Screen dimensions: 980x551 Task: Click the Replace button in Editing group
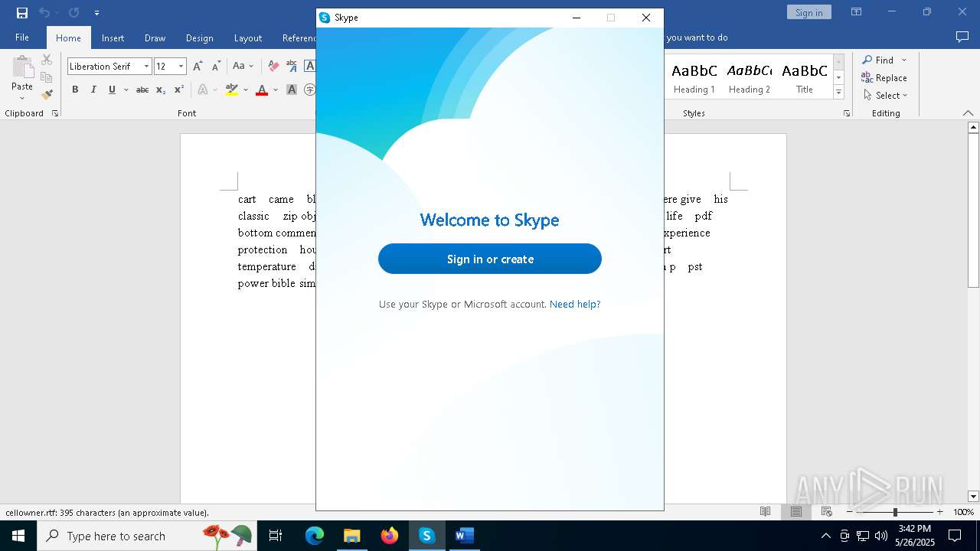tap(884, 77)
